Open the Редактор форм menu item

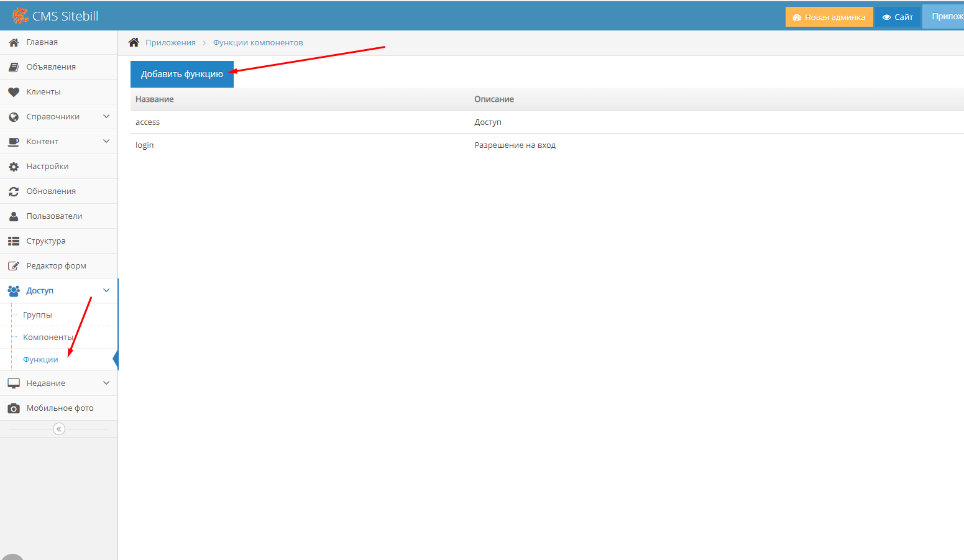(59, 266)
